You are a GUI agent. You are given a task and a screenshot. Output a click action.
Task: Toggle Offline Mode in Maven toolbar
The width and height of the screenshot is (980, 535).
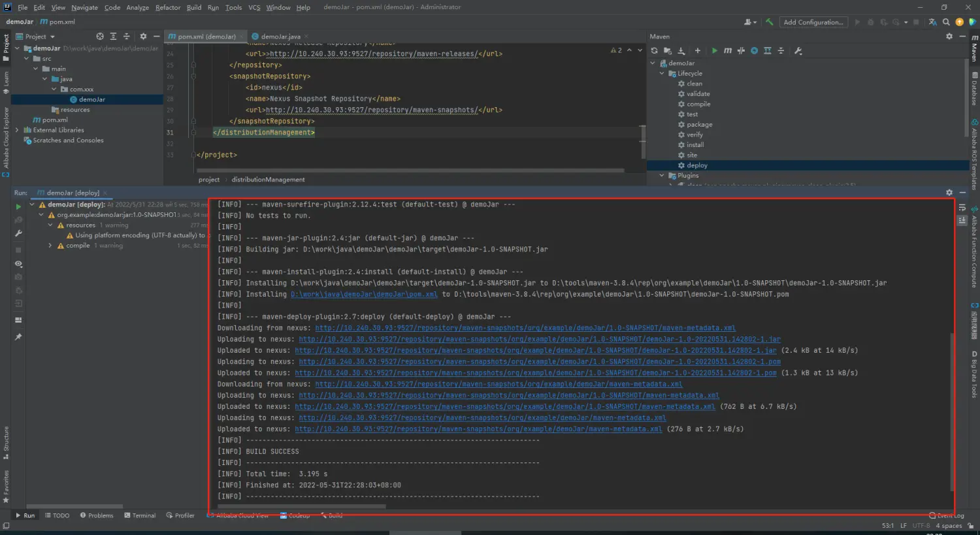[741, 51]
